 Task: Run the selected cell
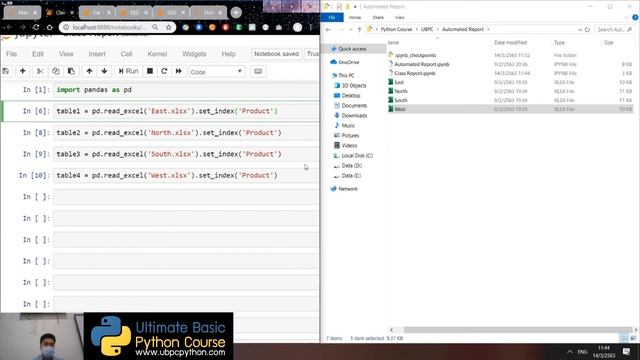pos(129,71)
